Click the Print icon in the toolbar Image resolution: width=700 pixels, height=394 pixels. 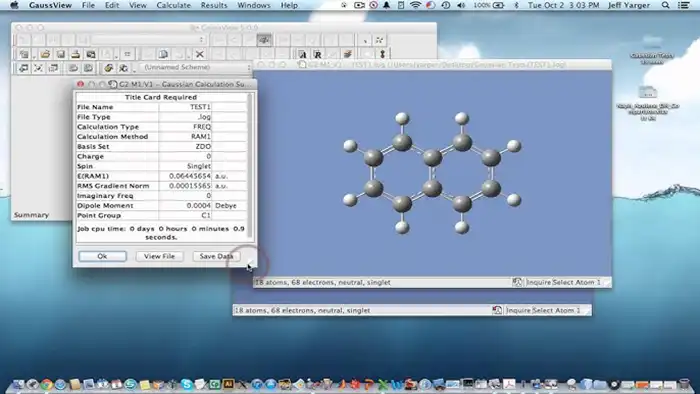[x=75, y=54]
